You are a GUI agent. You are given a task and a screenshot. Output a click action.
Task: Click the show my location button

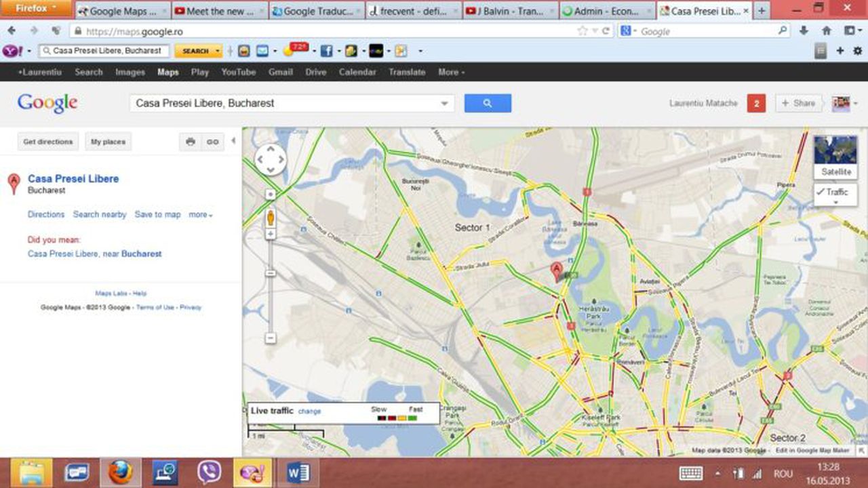tap(271, 195)
